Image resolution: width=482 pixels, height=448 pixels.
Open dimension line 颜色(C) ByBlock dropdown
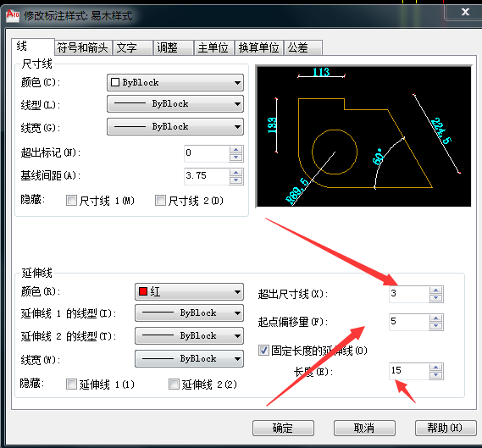point(175,82)
